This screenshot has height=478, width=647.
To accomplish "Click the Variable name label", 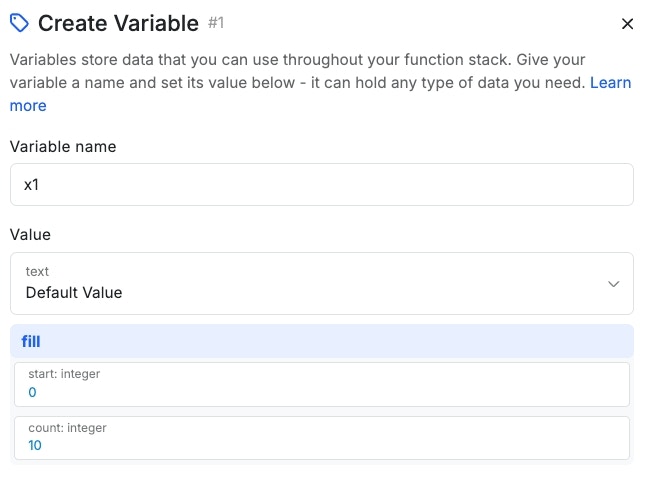I will pyautogui.click(x=63, y=146).
